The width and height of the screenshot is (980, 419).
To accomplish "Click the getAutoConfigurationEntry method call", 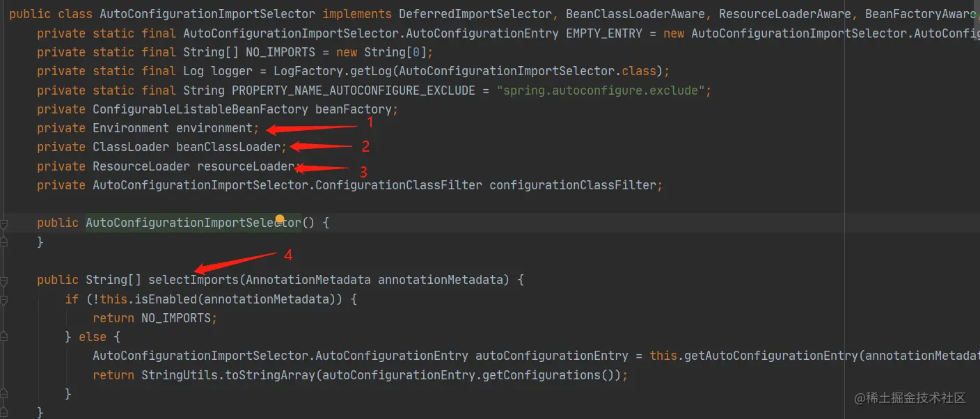I will pos(771,356).
